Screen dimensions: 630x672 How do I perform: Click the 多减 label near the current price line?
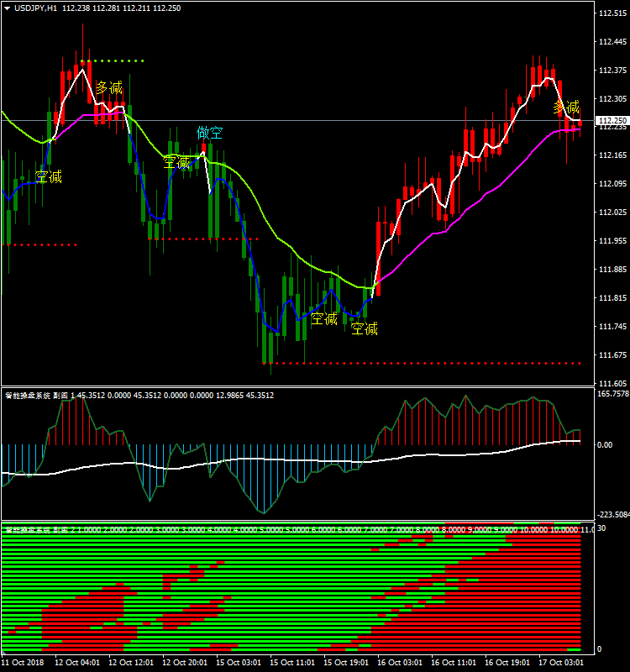click(566, 108)
